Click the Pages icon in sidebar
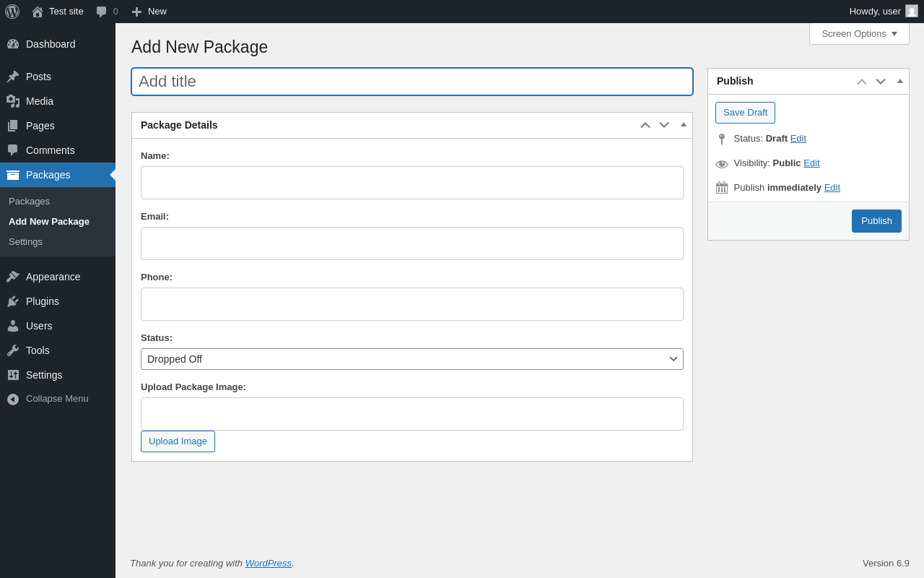 (13, 126)
